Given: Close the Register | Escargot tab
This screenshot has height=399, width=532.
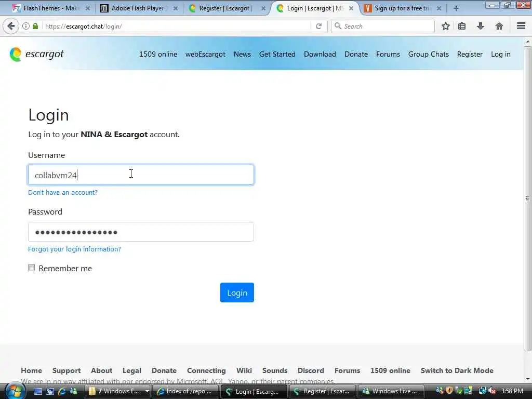Looking at the screenshot, I should [263, 8].
